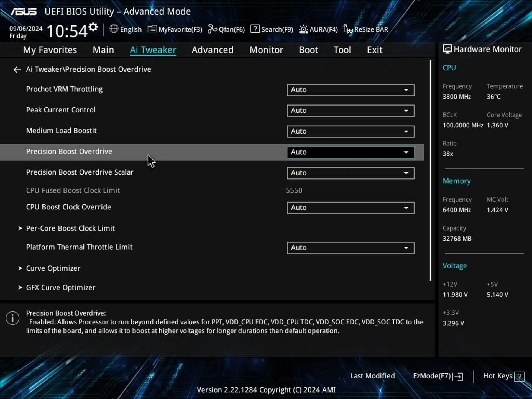Open My Favorites tab
This screenshot has width=532, height=399.
tap(50, 50)
